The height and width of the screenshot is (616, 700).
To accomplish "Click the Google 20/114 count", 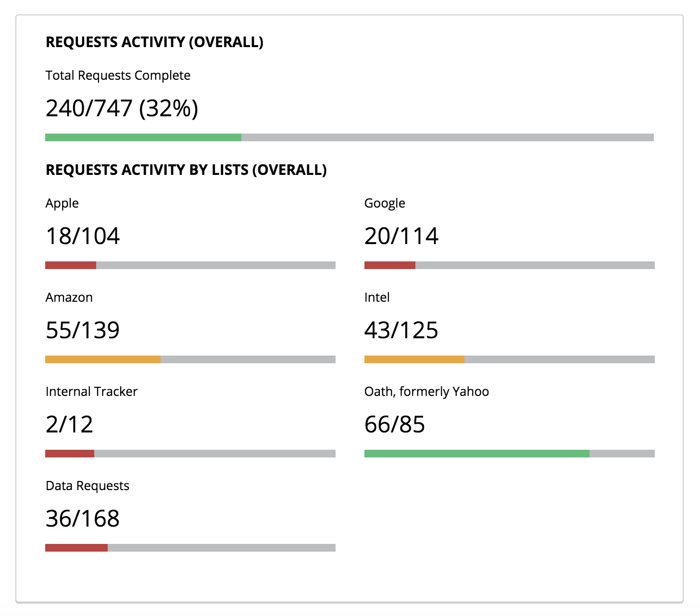I will pyautogui.click(x=401, y=236).
